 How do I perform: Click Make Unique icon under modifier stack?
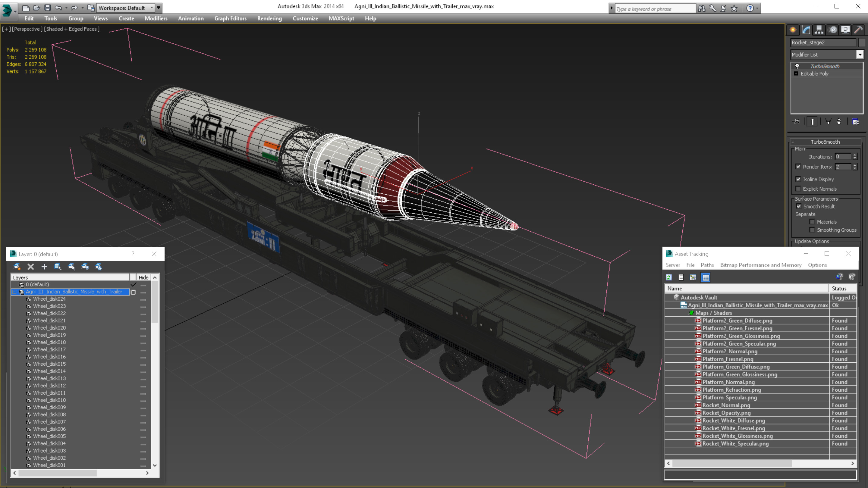point(828,122)
